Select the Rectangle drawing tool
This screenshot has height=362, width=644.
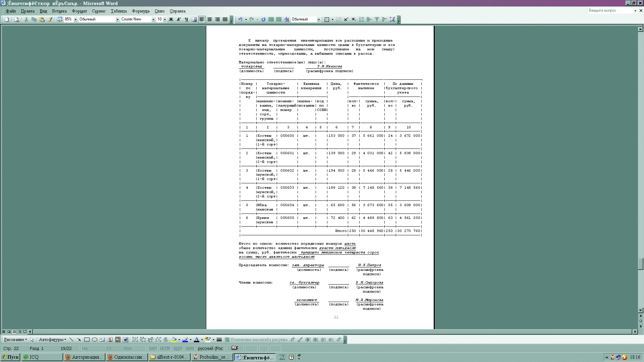pos(87,340)
